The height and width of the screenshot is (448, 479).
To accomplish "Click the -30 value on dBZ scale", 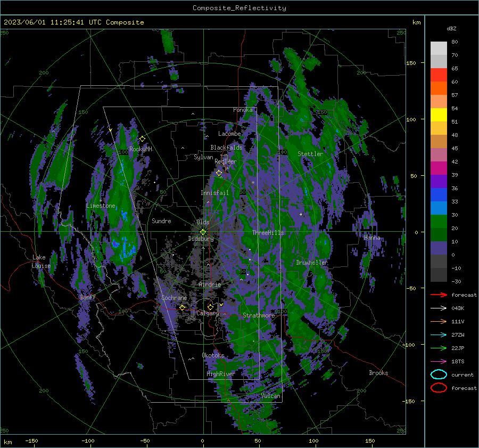I will (x=456, y=281).
